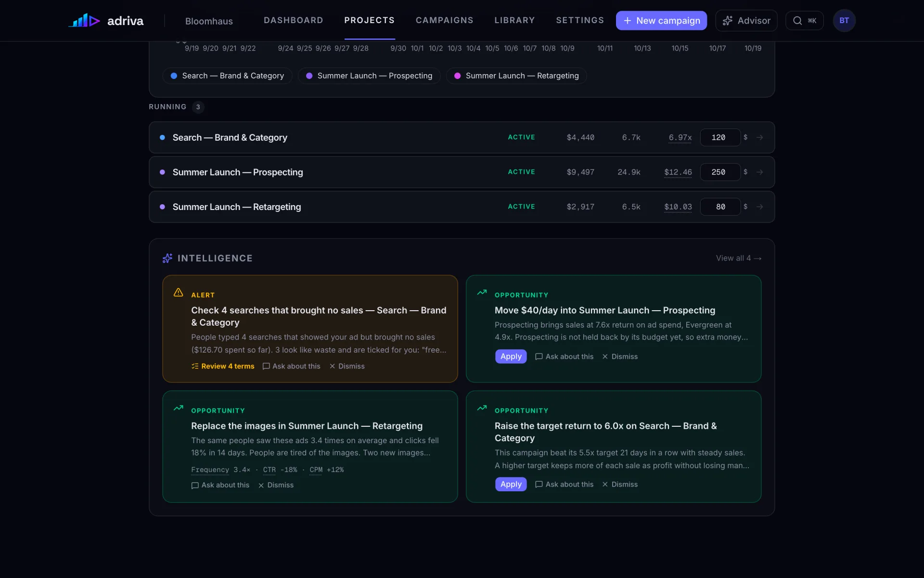This screenshot has width=924, height=578.
Task: Edit the 80 budget field
Action: [x=720, y=207]
